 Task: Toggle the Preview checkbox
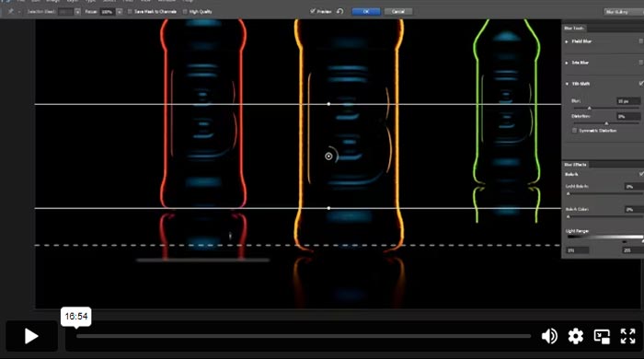coord(313,11)
